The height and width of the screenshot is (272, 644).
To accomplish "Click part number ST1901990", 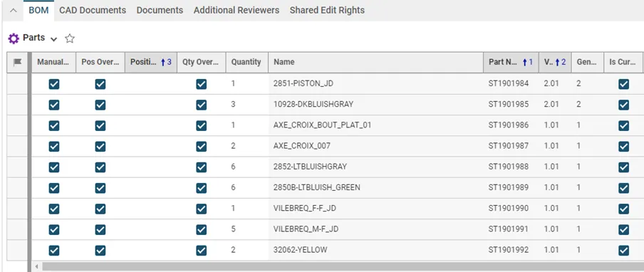I will point(509,209).
